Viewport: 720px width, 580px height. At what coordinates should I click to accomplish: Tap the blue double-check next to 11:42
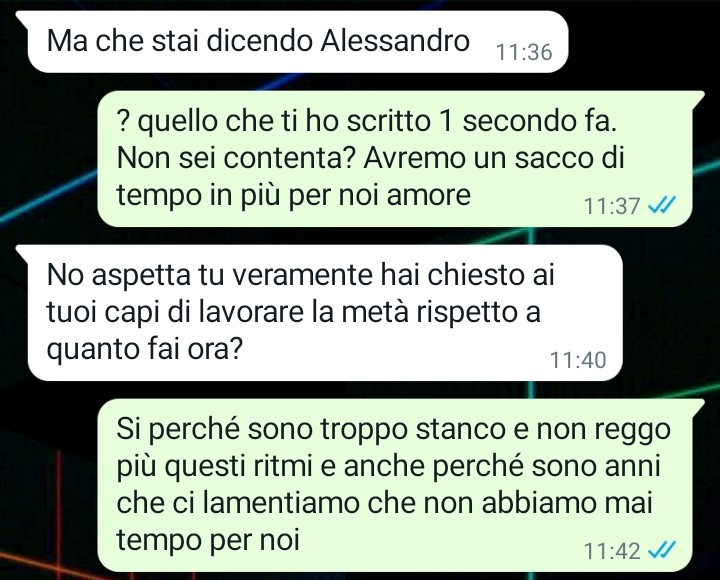click(x=662, y=549)
